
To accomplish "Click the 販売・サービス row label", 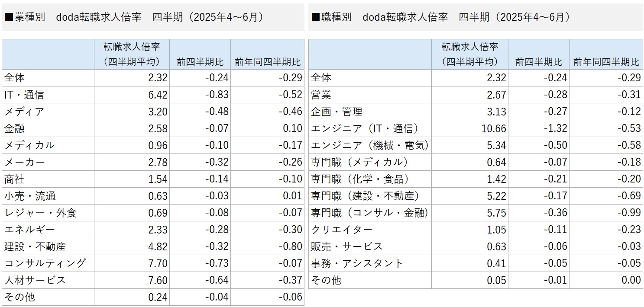I will 347,246.
